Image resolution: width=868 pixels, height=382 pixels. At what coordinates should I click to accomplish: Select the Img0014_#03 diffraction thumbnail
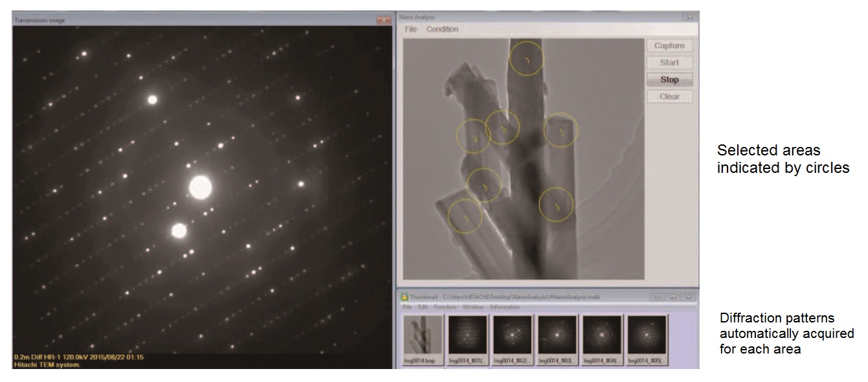point(557,336)
